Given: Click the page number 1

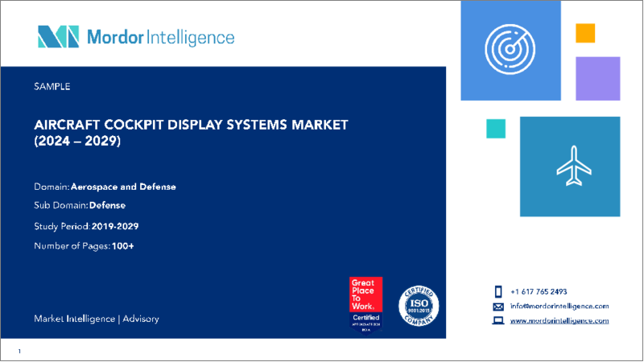Looking at the screenshot, I should click(x=19, y=352).
